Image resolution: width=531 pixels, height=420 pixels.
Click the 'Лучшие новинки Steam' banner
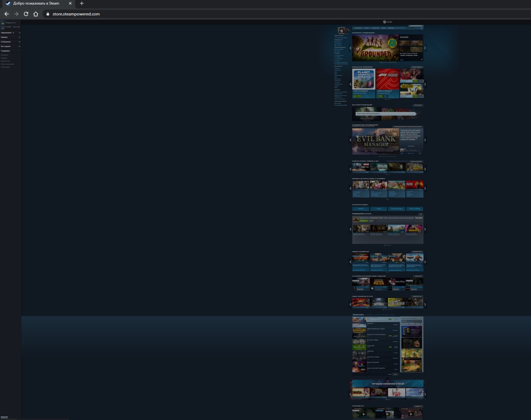click(388, 384)
